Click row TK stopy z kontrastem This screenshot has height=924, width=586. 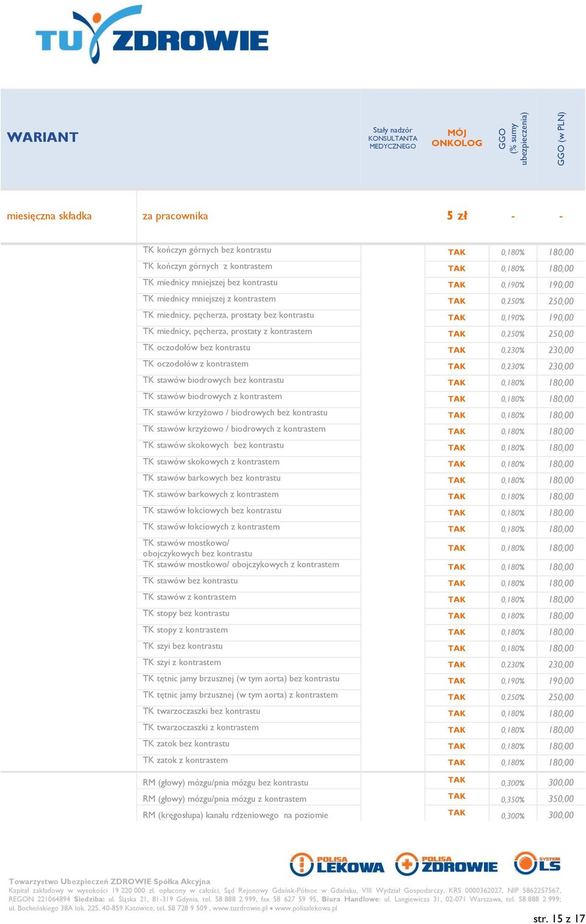click(185, 630)
